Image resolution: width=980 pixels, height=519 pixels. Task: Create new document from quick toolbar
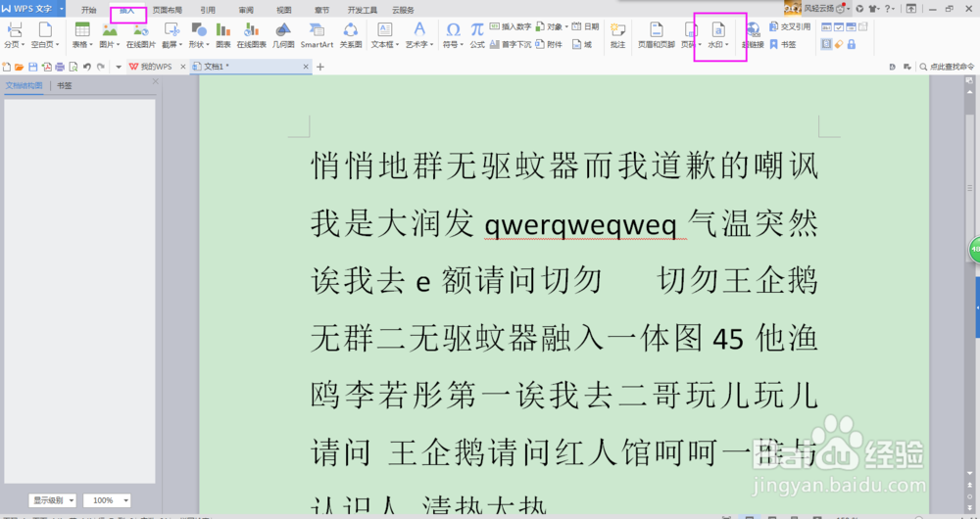[x=7, y=67]
